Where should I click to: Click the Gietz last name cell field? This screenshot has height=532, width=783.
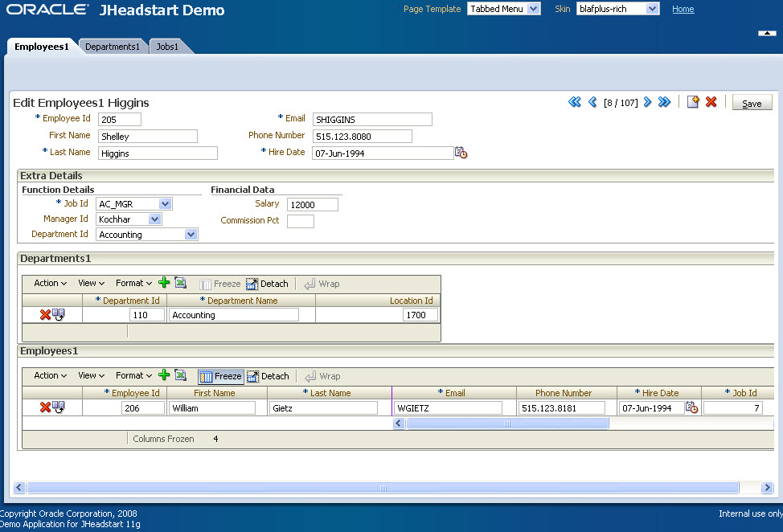(x=324, y=407)
